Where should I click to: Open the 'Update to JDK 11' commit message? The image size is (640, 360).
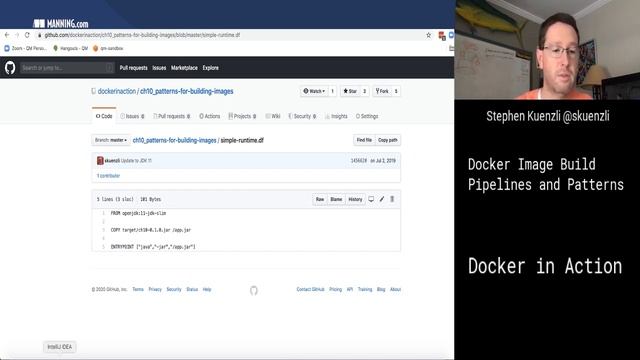click(136, 161)
